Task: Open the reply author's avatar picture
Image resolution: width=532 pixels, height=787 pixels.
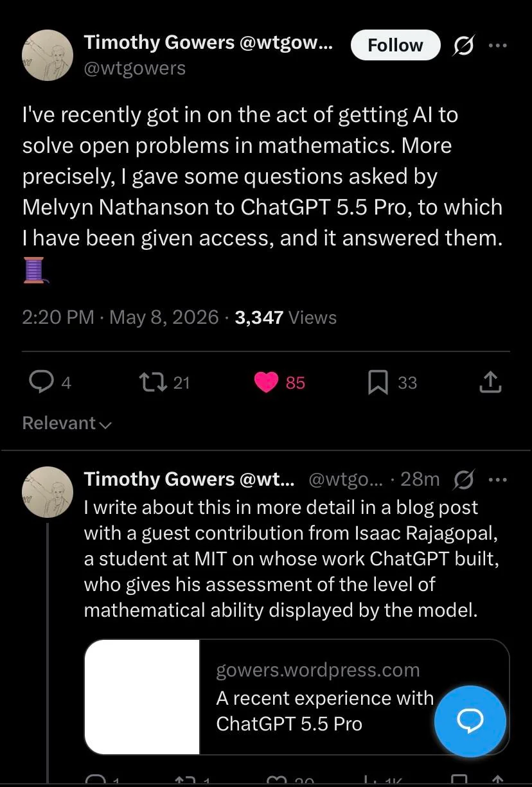Action: [48, 492]
